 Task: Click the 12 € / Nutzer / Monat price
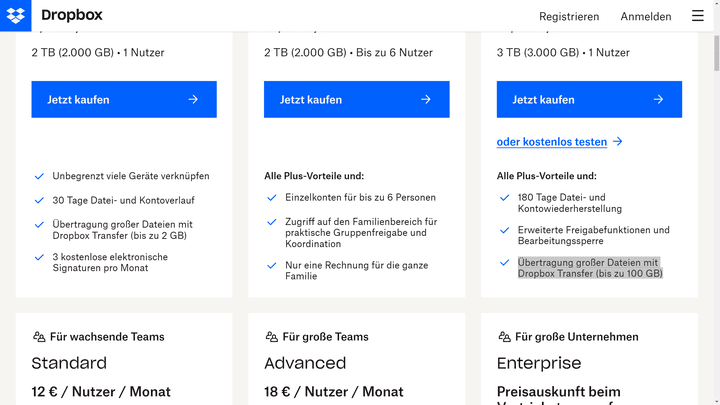pyautogui.click(x=101, y=392)
